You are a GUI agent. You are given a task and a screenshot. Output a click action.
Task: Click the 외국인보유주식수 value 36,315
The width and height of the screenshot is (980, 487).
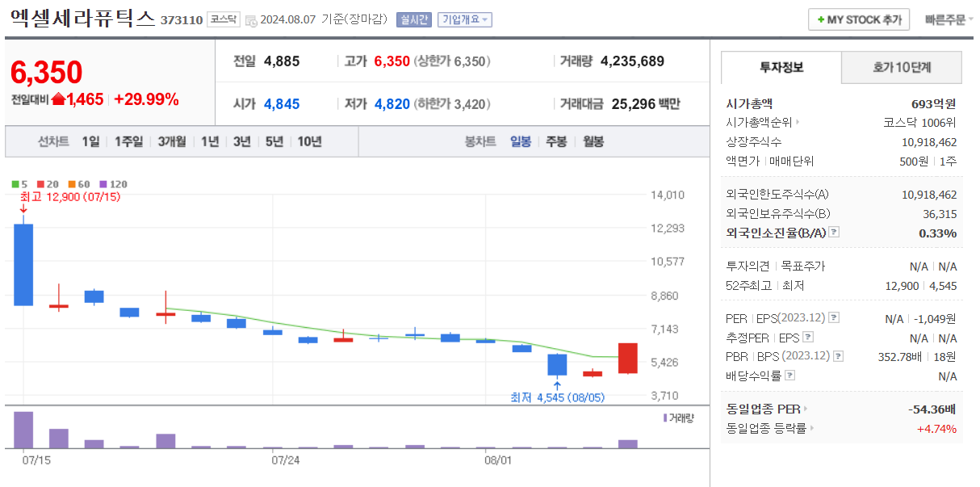pyautogui.click(x=940, y=213)
